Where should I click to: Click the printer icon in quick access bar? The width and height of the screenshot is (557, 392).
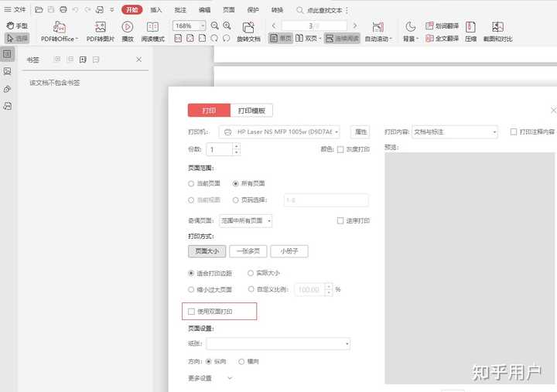(63, 9)
